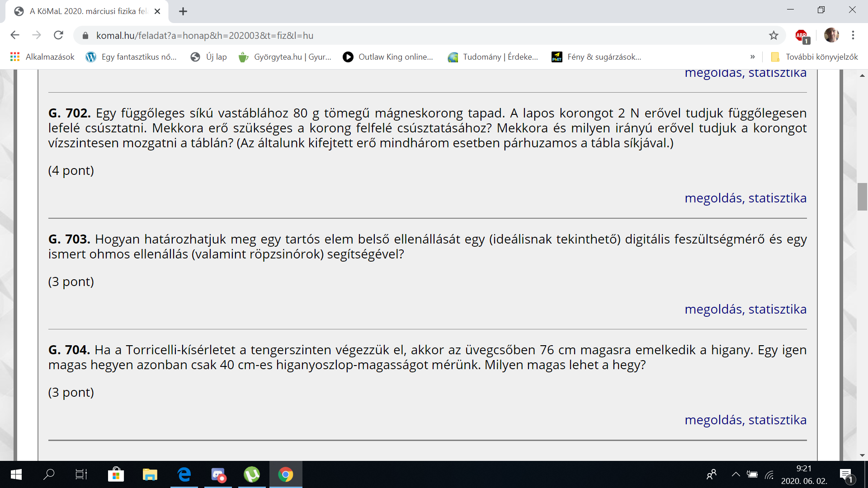Open Györgytea.hu bookmark
868x488 pixels.
(x=285, y=57)
